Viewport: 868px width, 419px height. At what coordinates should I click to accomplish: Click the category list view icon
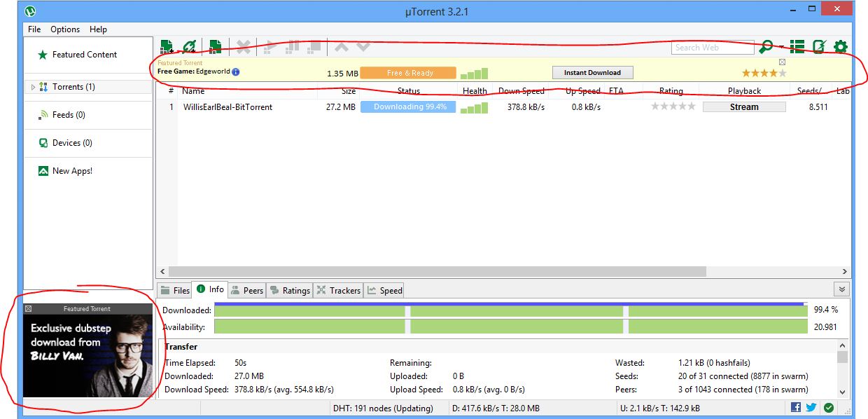point(797,47)
